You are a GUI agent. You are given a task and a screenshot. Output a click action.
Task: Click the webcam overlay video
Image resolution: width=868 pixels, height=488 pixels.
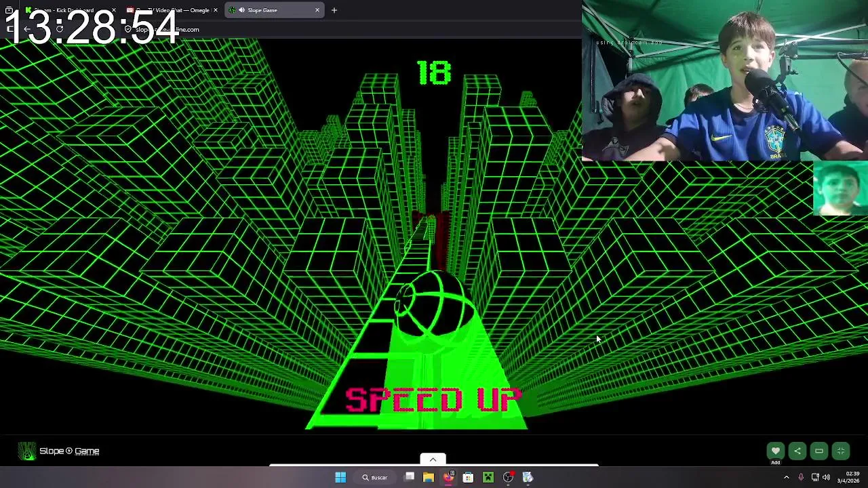(725, 81)
